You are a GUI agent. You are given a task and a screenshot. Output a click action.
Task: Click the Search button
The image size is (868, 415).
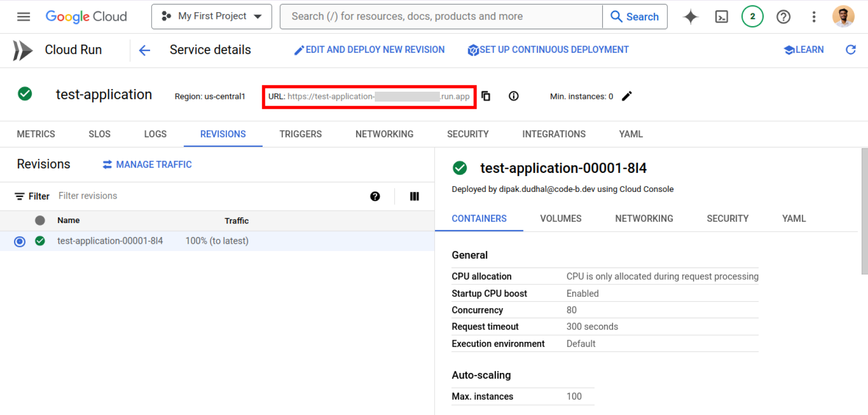pos(635,17)
